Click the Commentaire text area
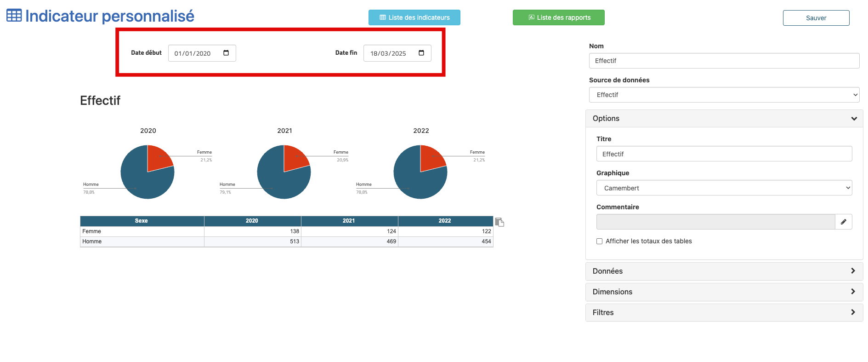 [715, 222]
